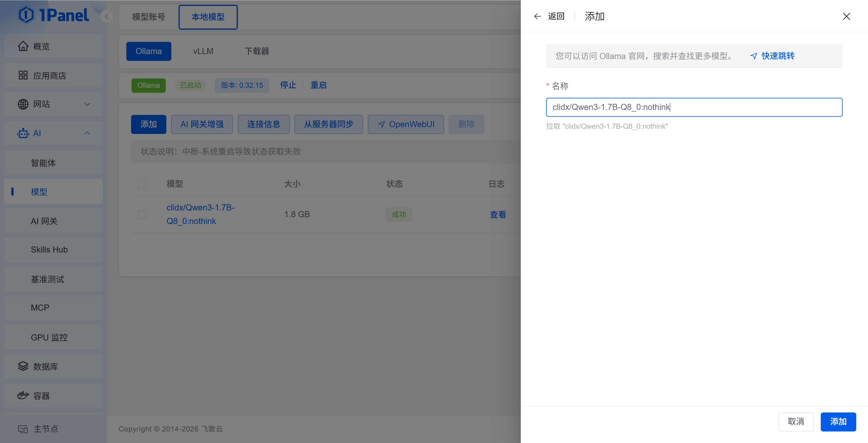The height and width of the screenshot is (443, 868).
Task: Click the 返回 text in the drawer header
Action: coord(556,16)
